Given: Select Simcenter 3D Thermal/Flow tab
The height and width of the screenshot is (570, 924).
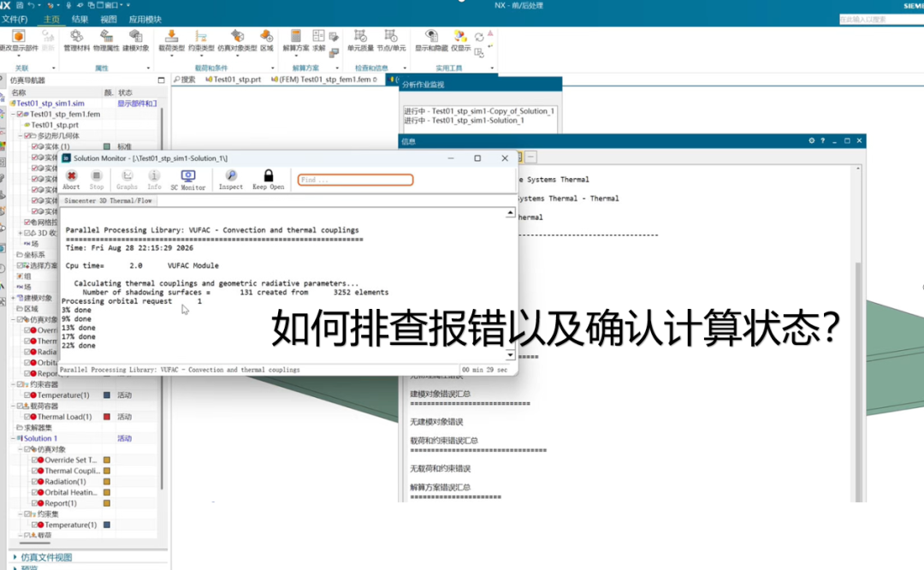Looking at the screenshot, I should [x=108, y=201].
